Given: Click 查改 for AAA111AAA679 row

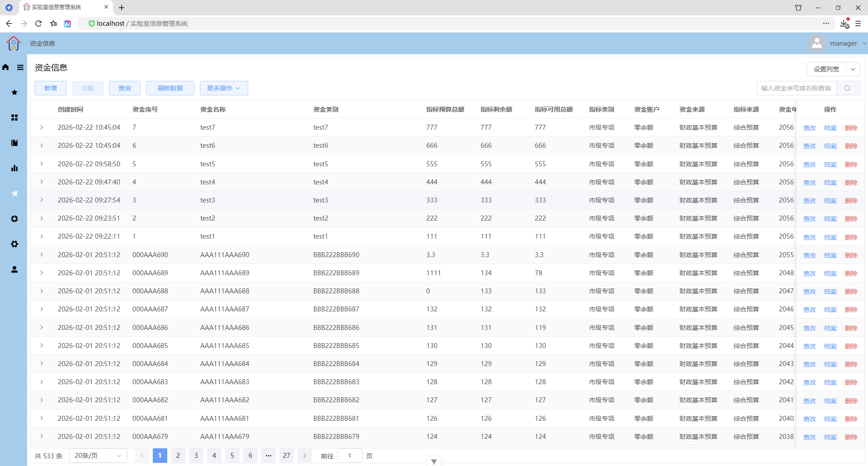Looking at the screenshot, I should point(809,437).
